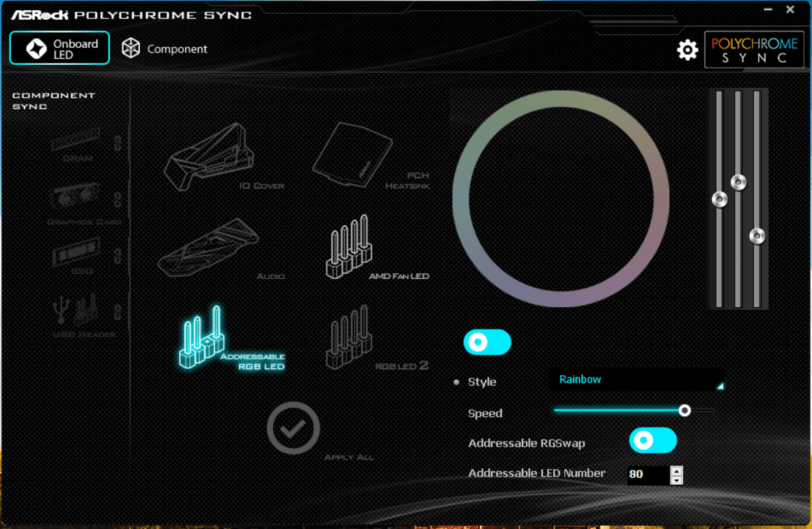Increase the Addressable LED Number value
Screen dimensions: 812x529
point(676,470)
